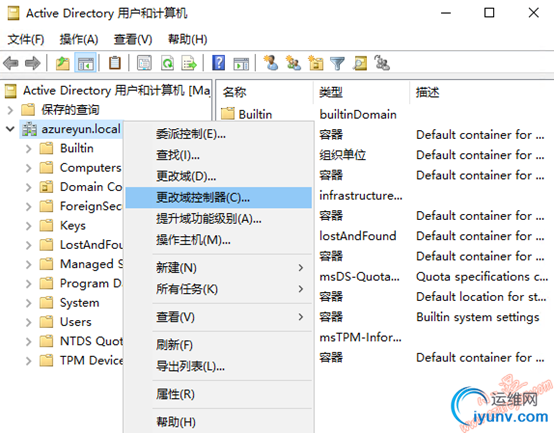This screenshot has width=554, height=433.
Task: Choose 更改域(D)... from context menu
Action: (x=219, y=176)
